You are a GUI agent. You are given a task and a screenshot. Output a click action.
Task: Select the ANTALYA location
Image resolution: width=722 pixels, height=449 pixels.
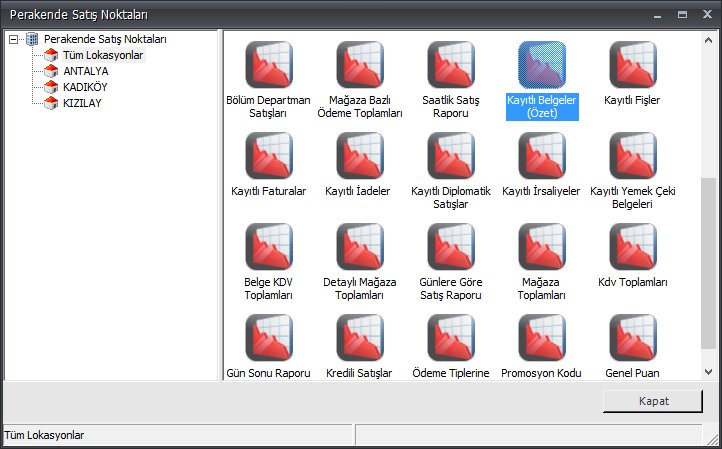coord(86,71)
